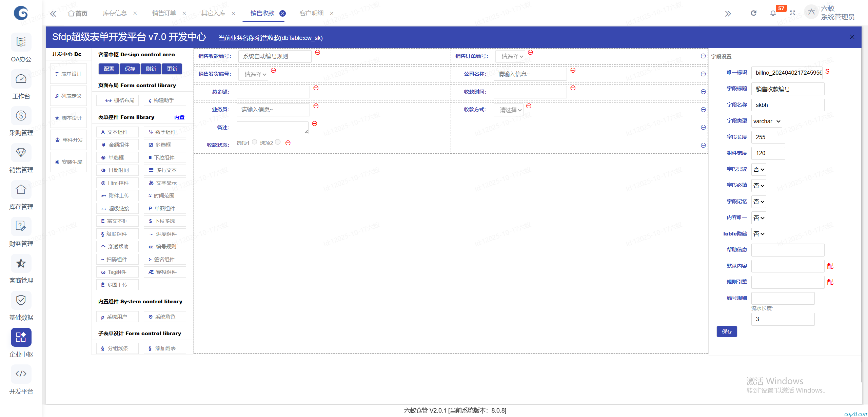Click the 配置 button in design control area

tap(109, 69)
